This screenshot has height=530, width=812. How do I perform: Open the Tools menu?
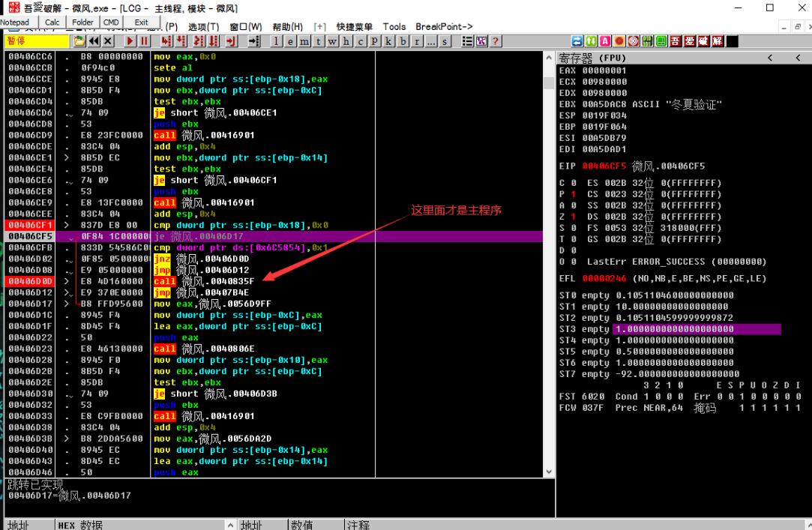point(394,27)
